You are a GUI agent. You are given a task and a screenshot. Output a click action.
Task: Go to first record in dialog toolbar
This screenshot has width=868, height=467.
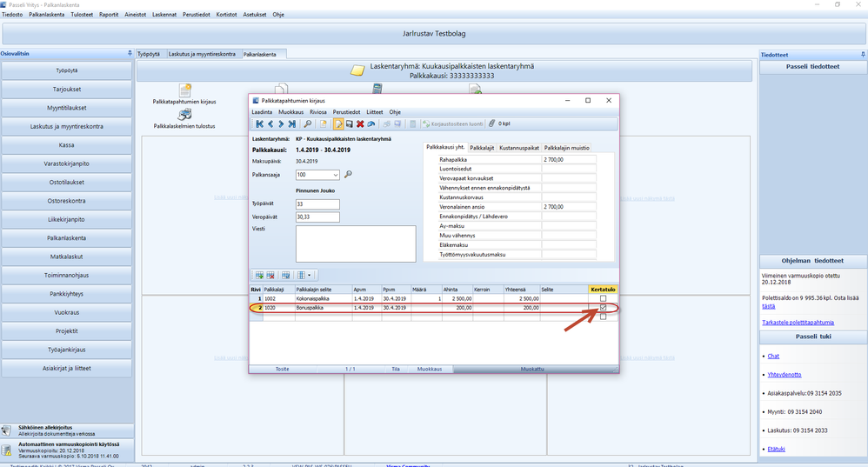[x=259, y=124]
